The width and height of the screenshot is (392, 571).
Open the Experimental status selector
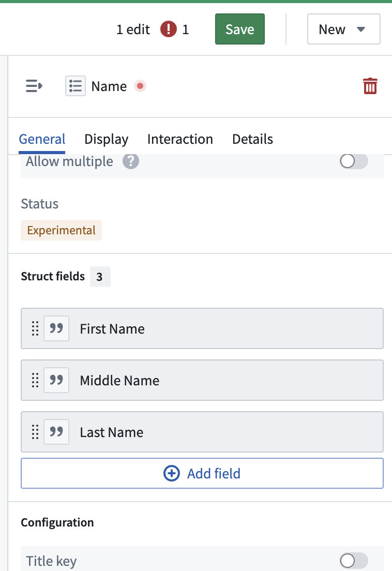click(61, 230)
